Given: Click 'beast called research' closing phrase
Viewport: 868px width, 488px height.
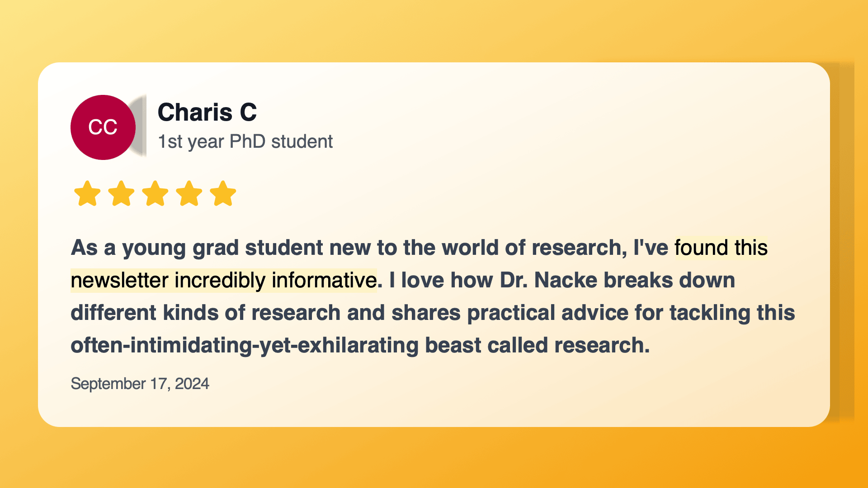Looking at the screenshot, I should click(537, 345).
